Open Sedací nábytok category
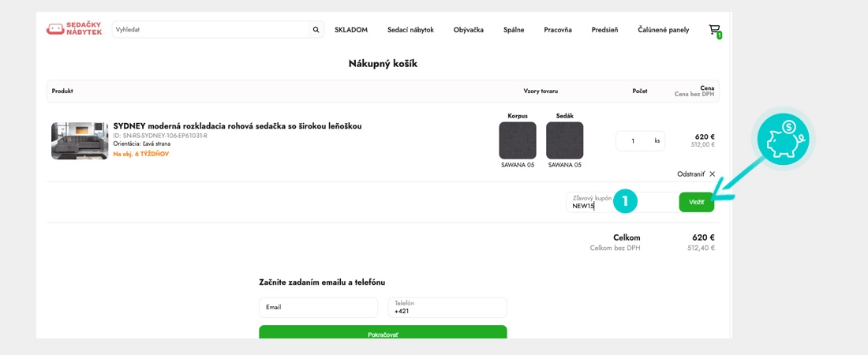Image resolution: width=868 pixels, height=355 pixels. 410,30
